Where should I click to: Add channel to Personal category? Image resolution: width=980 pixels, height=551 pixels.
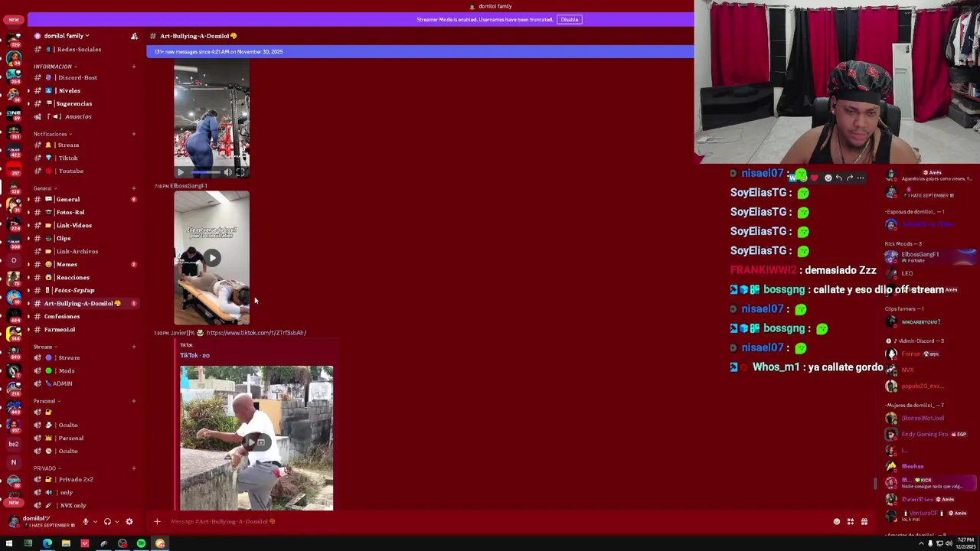coord(134,401)
